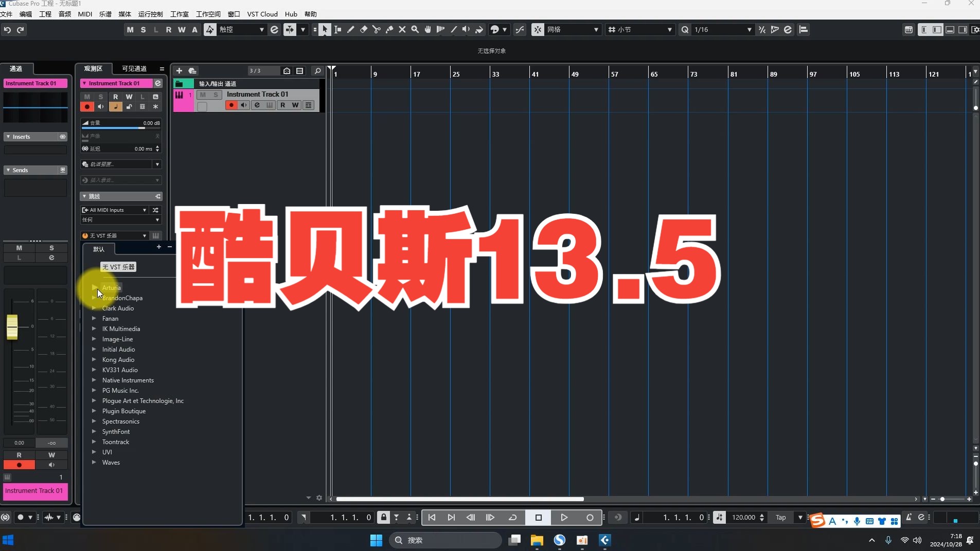Image resolution: width=980 pixels, height=551 pixels.
Task: Solo Instrument Track 01 in track list
Action: (x=216, y=95)
